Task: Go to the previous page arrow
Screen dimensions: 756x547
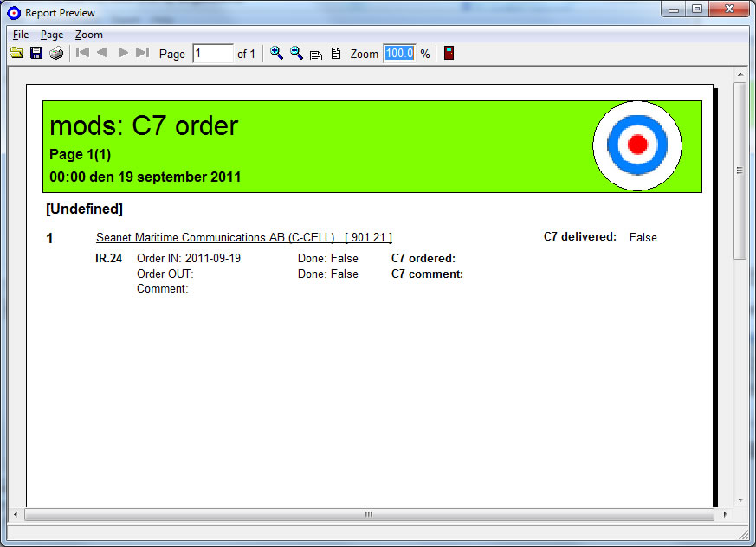Action: (102, 54)
